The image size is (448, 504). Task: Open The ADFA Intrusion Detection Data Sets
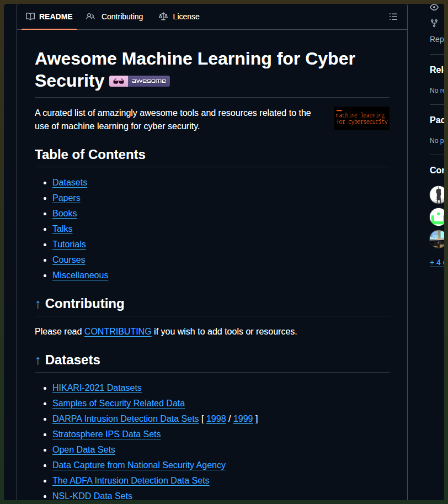(x=131, y=480)
